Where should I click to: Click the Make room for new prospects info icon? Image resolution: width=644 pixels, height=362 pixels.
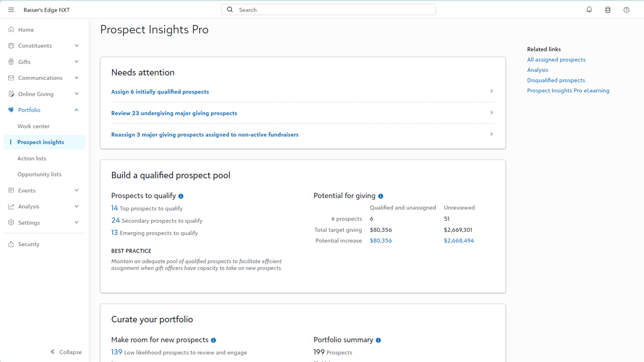tap(213, 340)
